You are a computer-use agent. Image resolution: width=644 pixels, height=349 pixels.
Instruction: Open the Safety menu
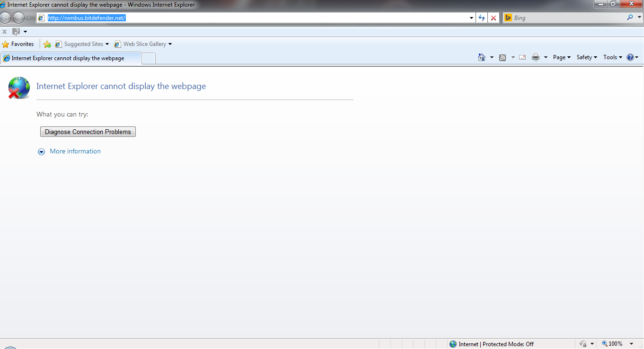pos(587,57)
